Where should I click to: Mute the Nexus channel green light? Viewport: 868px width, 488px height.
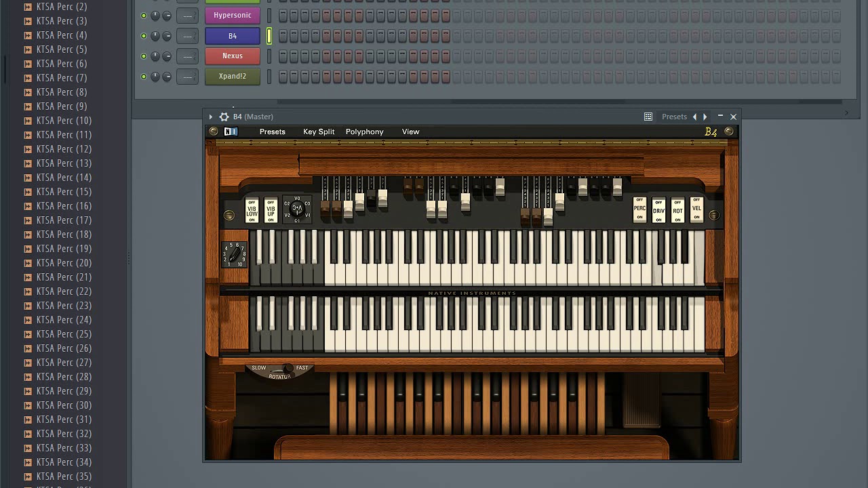(144, 56)
